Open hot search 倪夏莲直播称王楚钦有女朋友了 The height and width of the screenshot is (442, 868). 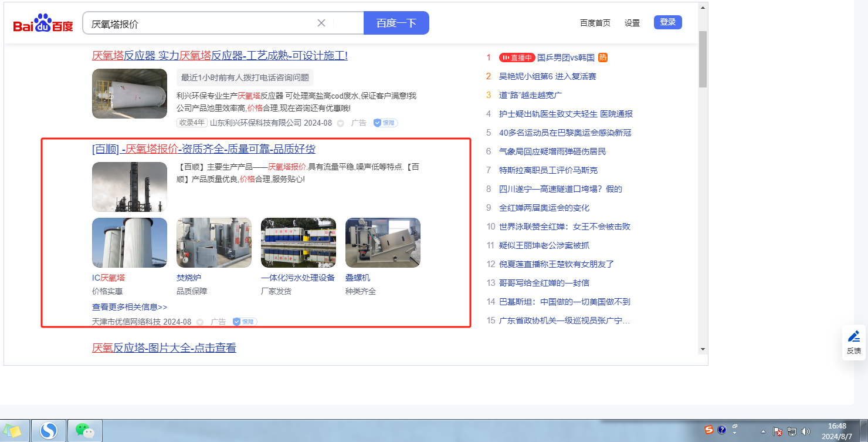(557, 264)
